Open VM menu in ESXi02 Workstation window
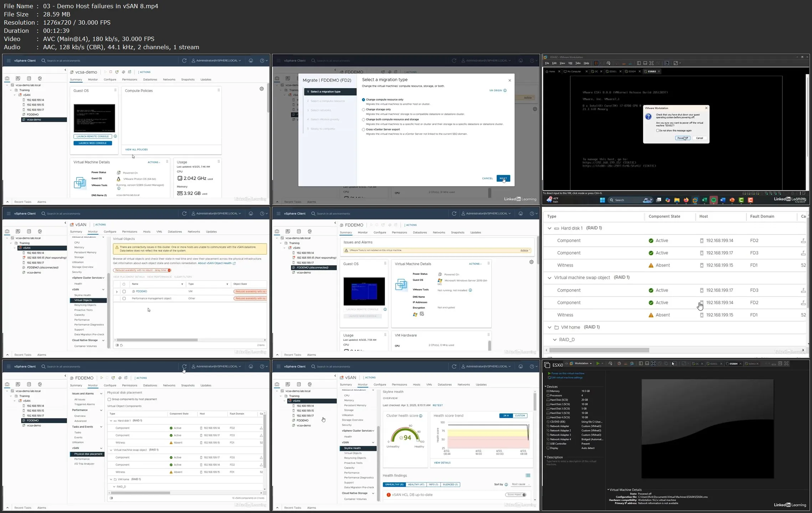 click(570, 63)
